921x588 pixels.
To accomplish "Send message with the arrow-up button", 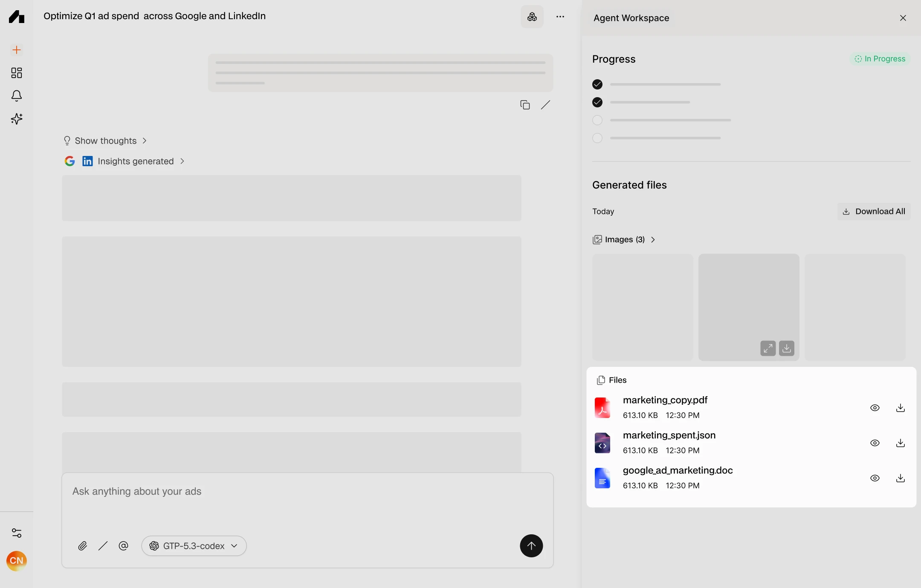I will (531, 546).
